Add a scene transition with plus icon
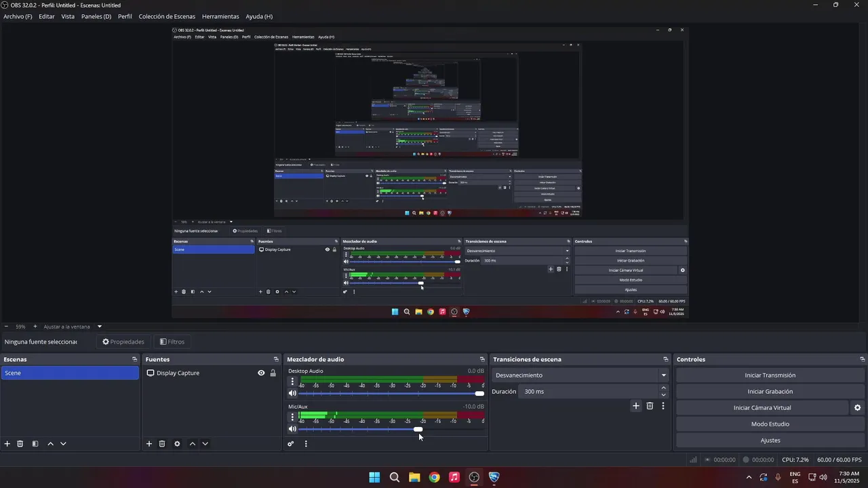Image resolution: width=868 pixels, height=488 pixels. pyautogui.click(x=636, y=406)
